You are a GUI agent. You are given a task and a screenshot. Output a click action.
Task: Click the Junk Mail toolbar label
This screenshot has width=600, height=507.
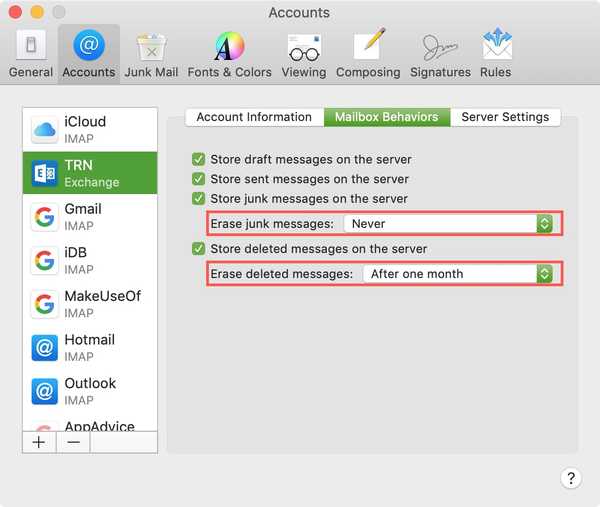tap(152, 72)
